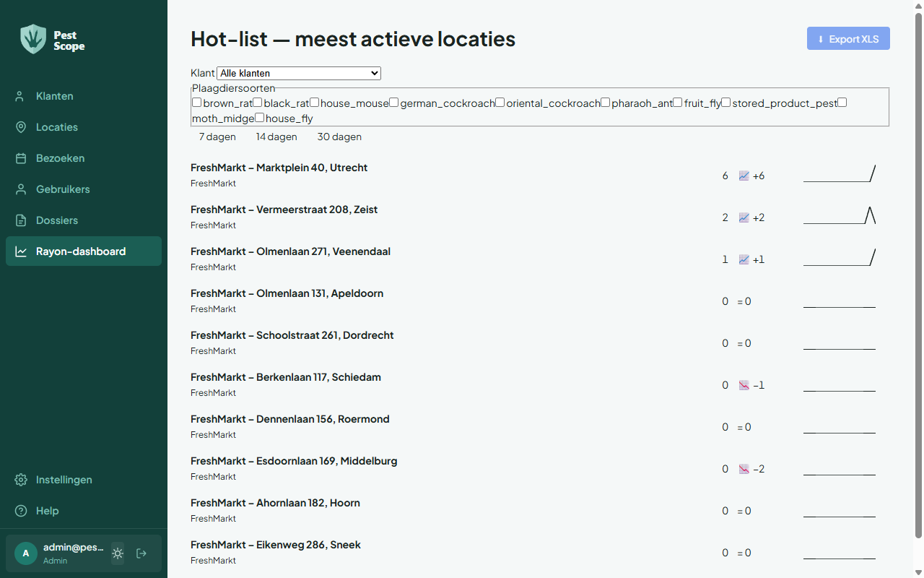Enable the moth_midge checkbox
Image resolution: width=924 pixels, height=578 pixels.
point(842,103)
